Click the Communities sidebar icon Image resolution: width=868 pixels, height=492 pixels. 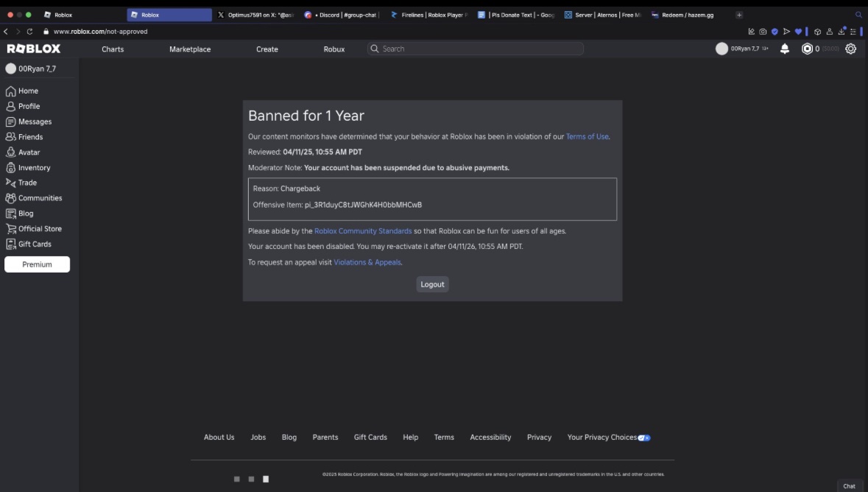10,198
